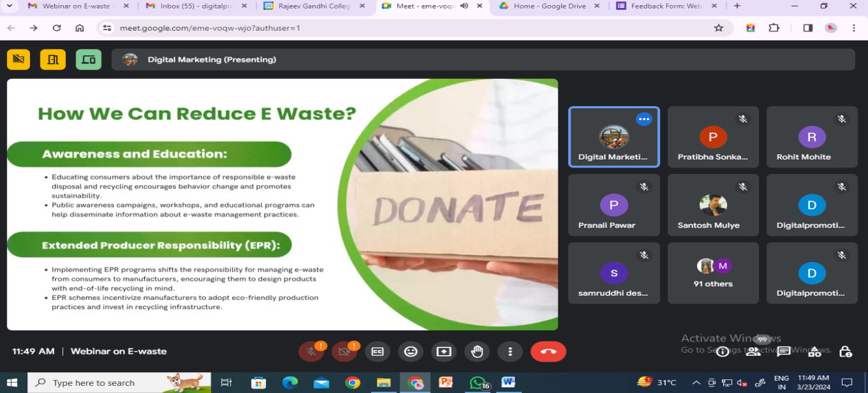The image size is (868, 393).
Task: Open options on Digital Marketing tile
Action: coord(644,119)
